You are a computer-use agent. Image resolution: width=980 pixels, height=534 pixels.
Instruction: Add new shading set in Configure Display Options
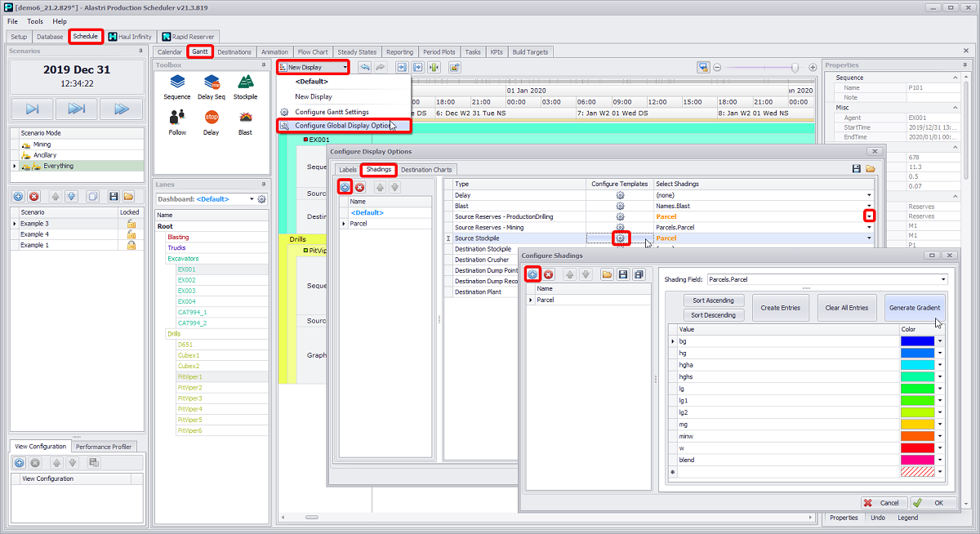[345, 187]
